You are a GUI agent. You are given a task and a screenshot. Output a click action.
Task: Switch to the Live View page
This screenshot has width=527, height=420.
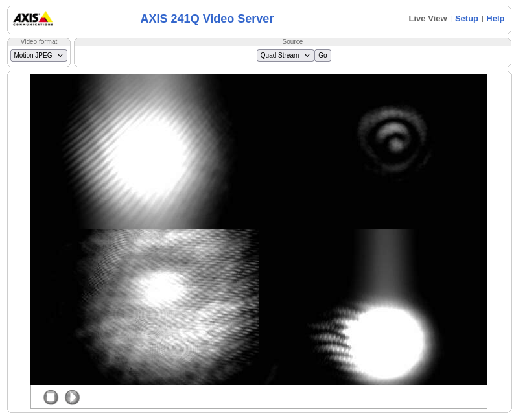tap(427, 19)
